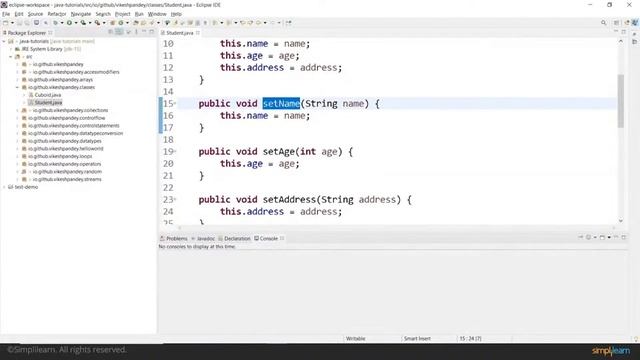640x360 pixels.
Task: Open the Navigate menu
Action: click(x=81, y=14)
